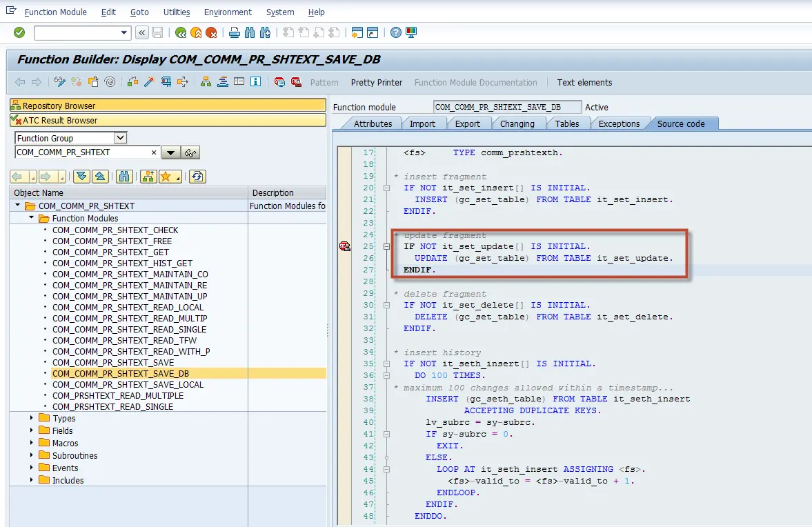Click the Display/Change pencil-glasses icon

coord(60,82)
